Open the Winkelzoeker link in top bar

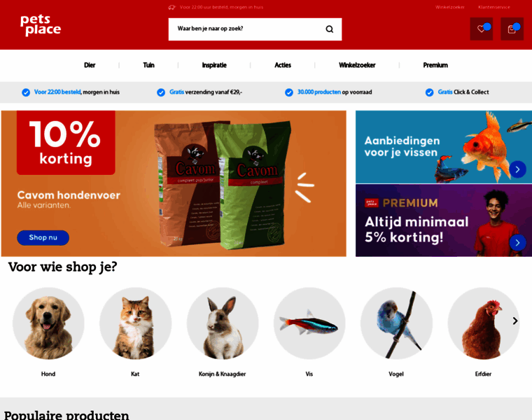tap(450, 7)
